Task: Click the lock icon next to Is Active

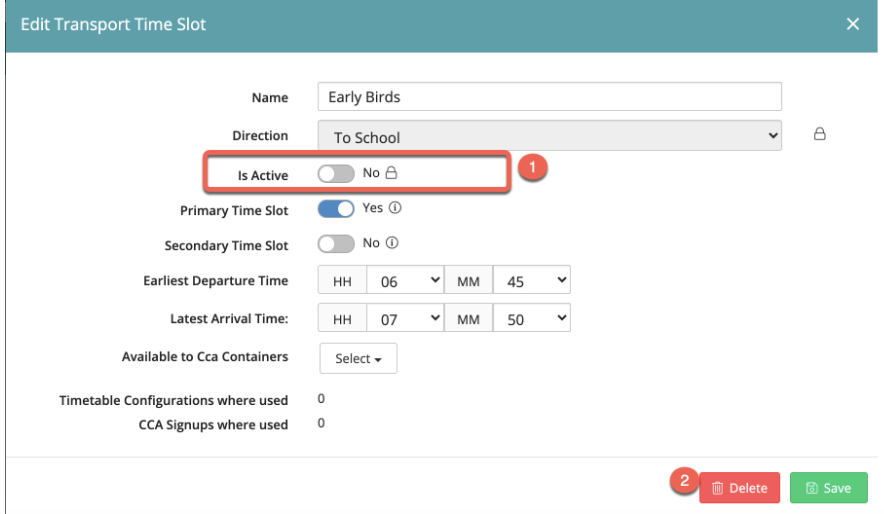Action: coord(392,173)
